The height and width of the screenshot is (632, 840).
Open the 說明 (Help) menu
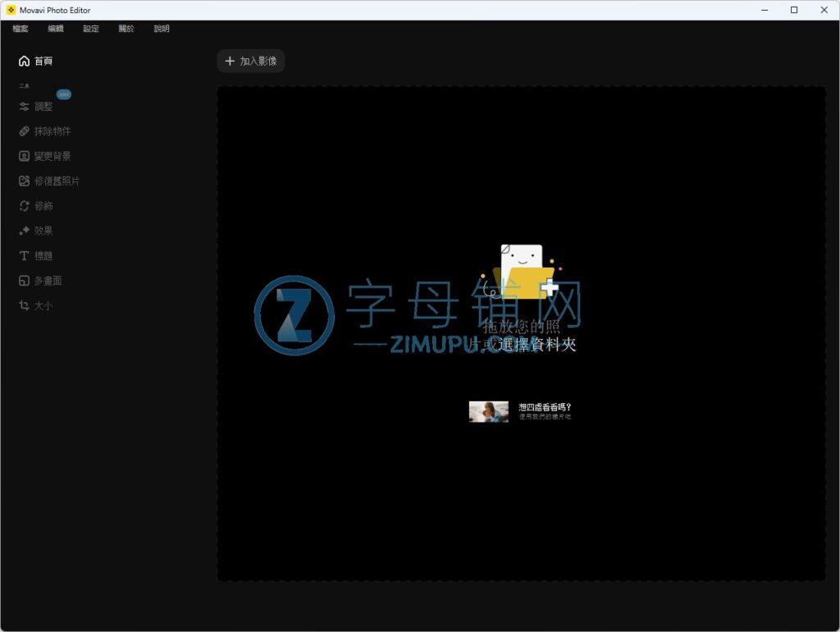tap(162, 29)
